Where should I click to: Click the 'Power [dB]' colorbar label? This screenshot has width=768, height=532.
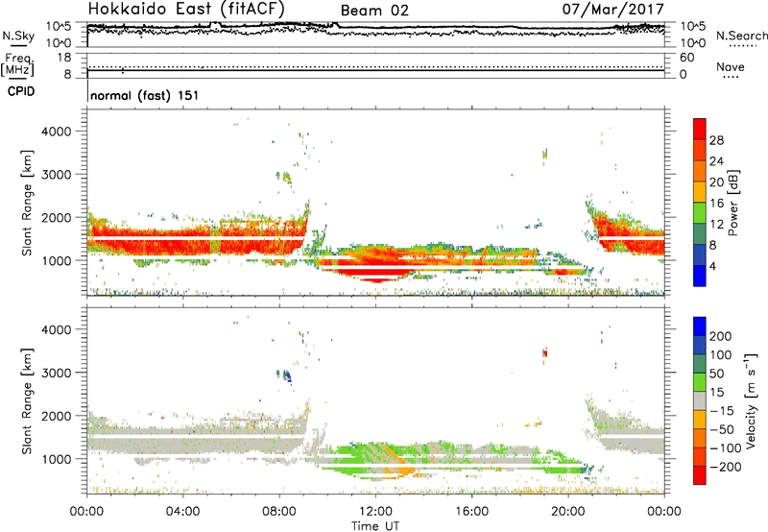(732, 203)
